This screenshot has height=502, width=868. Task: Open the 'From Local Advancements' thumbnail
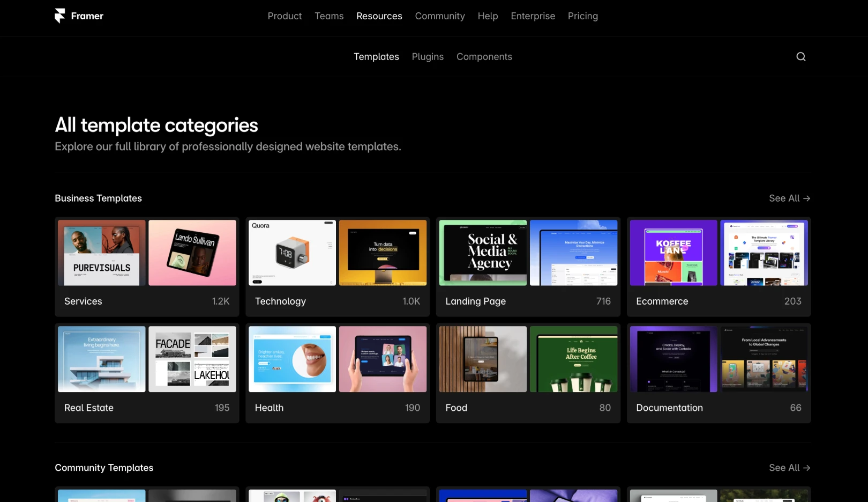764,359
